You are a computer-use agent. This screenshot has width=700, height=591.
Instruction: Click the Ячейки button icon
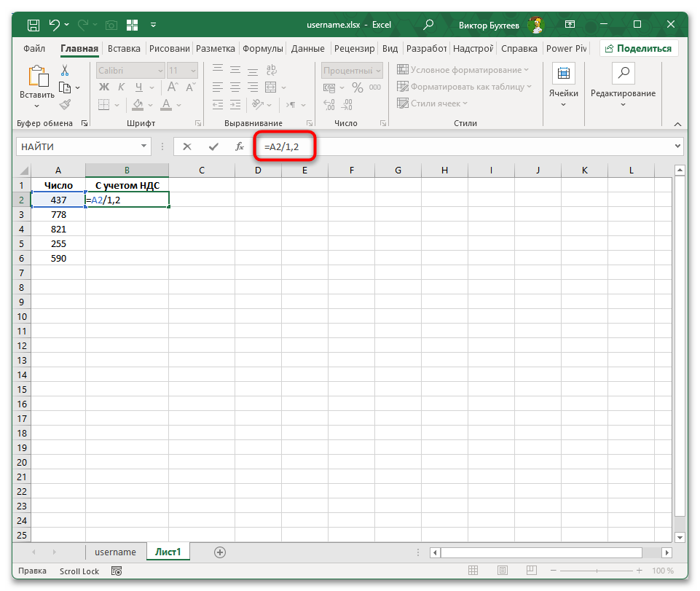click(563, 73)
